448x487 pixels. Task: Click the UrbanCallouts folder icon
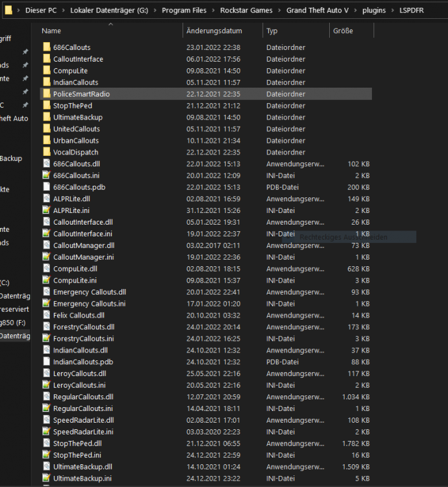(47, 140)
